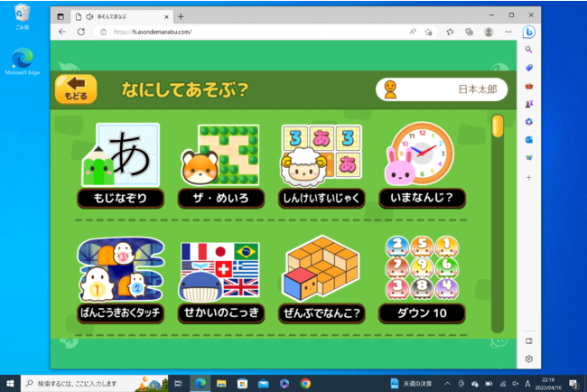Viewport: 587px width, 392px height.
Task: Open the しんけいすいじゃく card game picture
Action: tap(321, 155)
